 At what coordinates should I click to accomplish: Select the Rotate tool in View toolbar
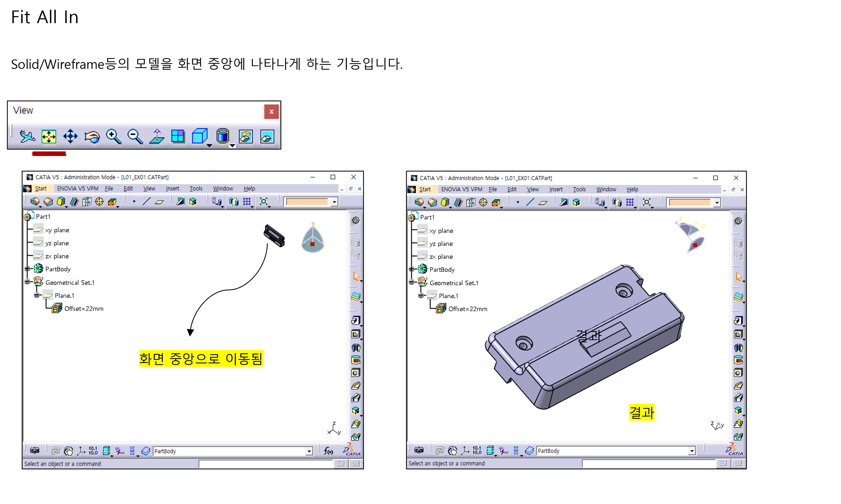92,137
